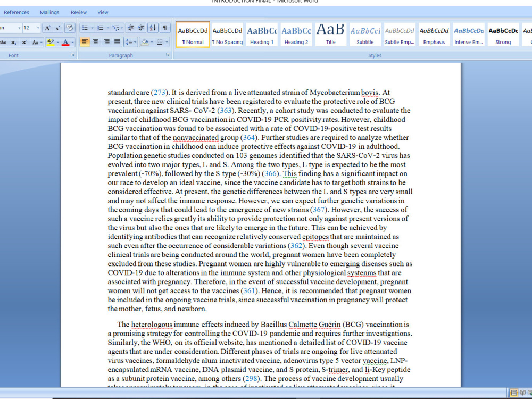Apply superscript formatting
The image size is (532, 399).
(x=24, y=43)
